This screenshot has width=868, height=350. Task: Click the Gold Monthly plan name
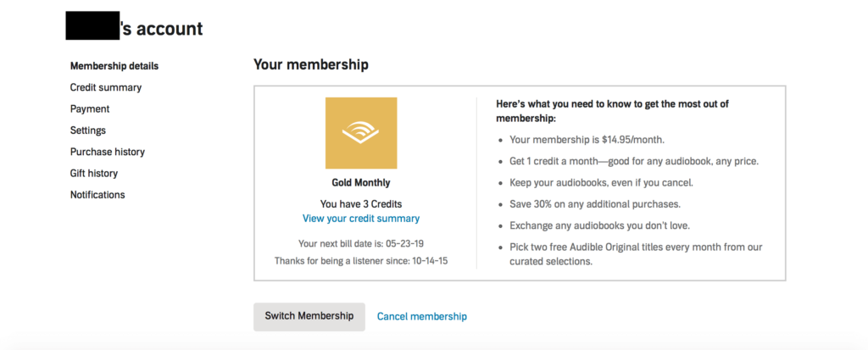tap(361, 182)
